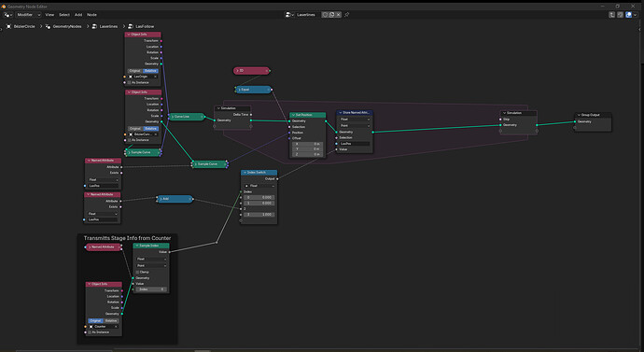Click the LasFollow breadcrumb node icon

point(131,26)
